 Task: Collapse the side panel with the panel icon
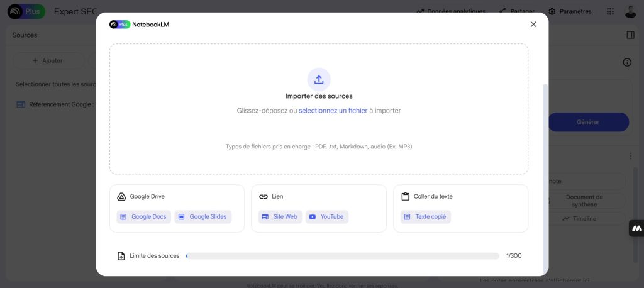630,35
